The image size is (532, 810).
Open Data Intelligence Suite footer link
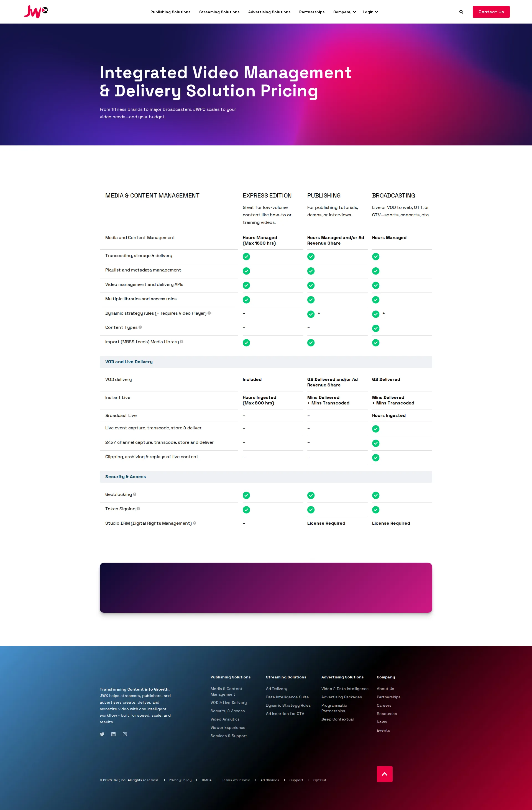(x=287, y=697)
